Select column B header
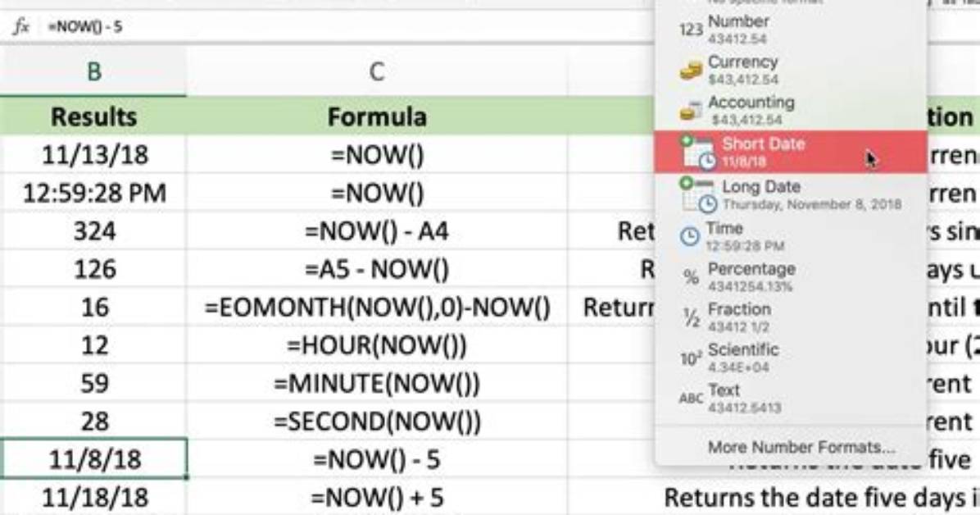 93,71
